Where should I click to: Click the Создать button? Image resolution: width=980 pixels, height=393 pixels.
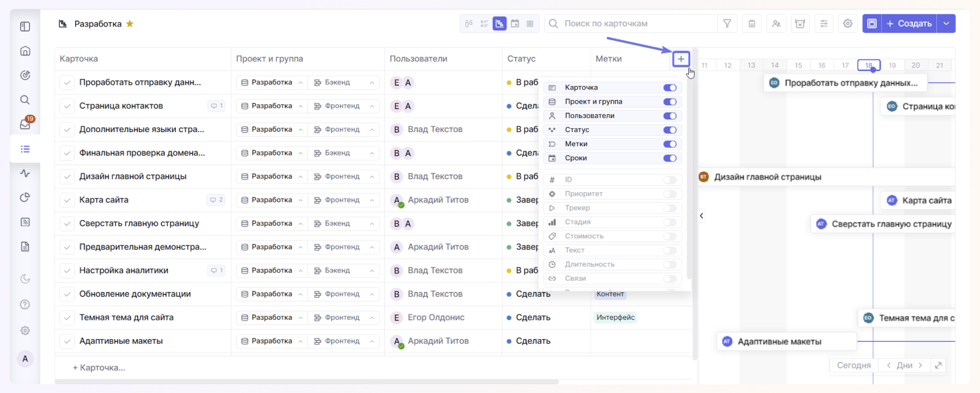909,24
